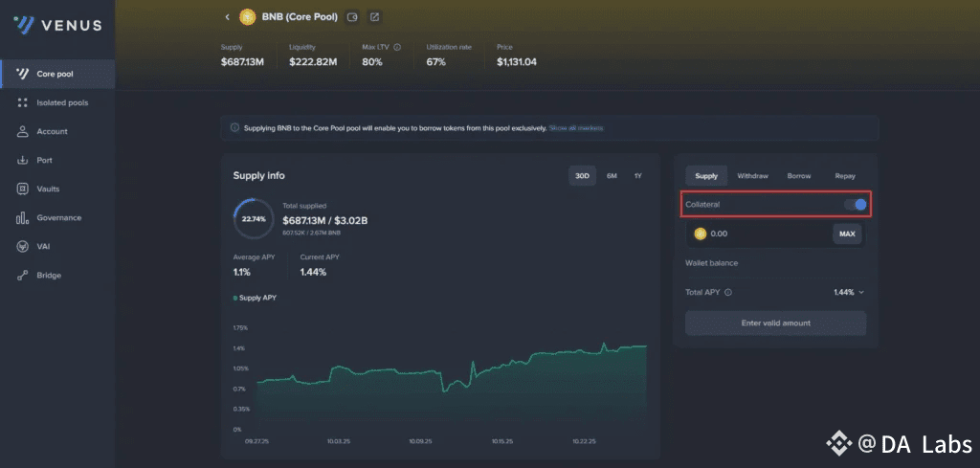This screenshot has width=980, height=468.
Task: Click the MAX button
Action: (x=847, y=234)
